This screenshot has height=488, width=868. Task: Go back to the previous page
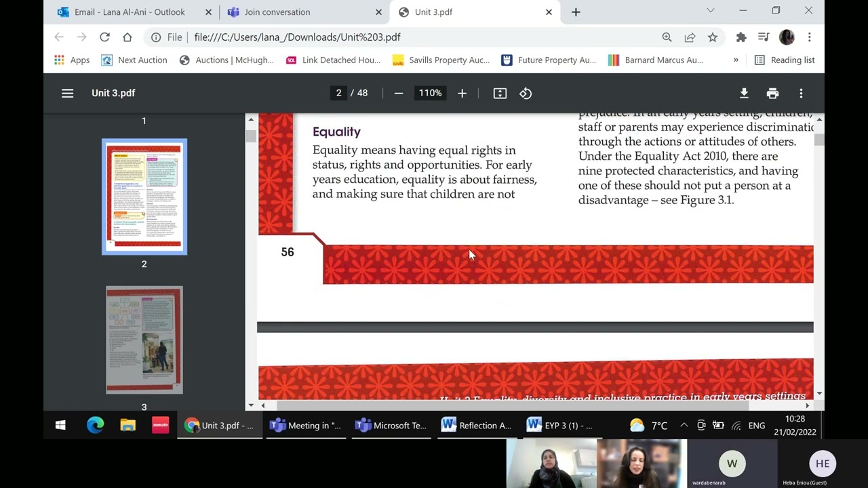[x=59, y=37]
